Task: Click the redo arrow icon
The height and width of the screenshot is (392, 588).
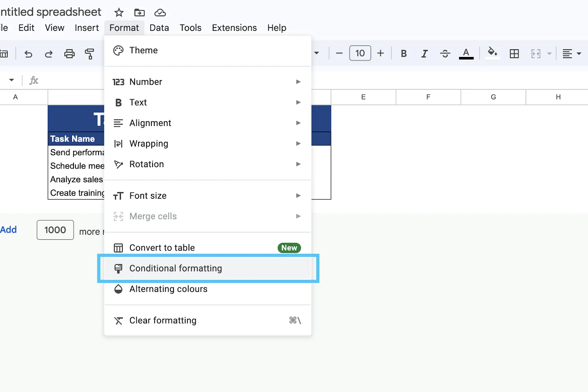Action: pyautogui.click(x=49, y=54)
